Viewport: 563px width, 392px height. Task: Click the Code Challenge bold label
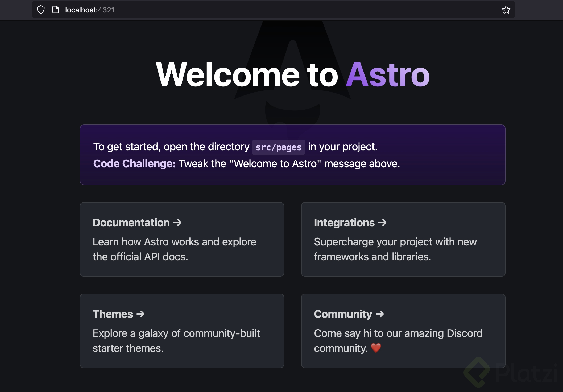click(x=134, y=164)
